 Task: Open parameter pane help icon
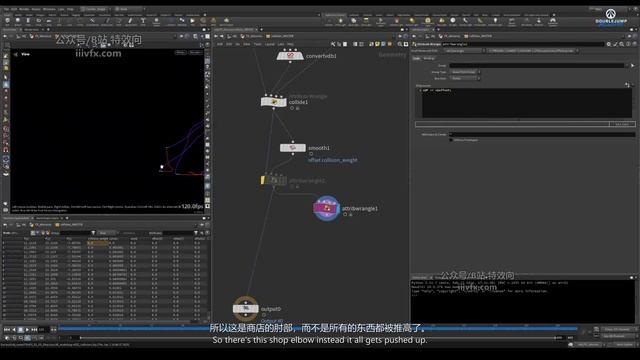635,44
